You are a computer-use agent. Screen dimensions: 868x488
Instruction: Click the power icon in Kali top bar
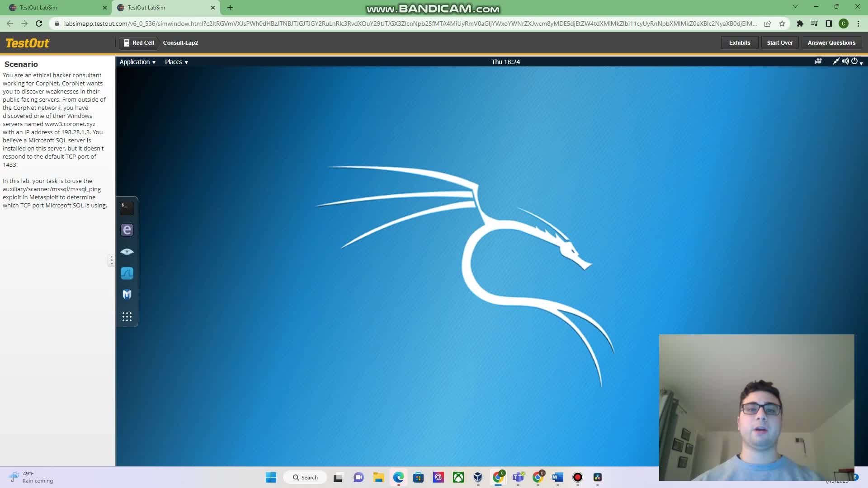[854, 61]
